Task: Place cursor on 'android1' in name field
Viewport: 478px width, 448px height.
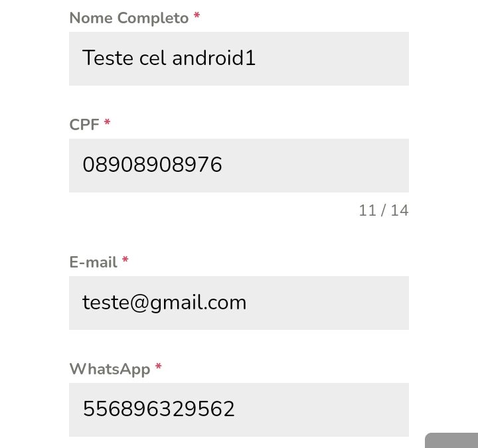Action: click(x=214, y=58)
